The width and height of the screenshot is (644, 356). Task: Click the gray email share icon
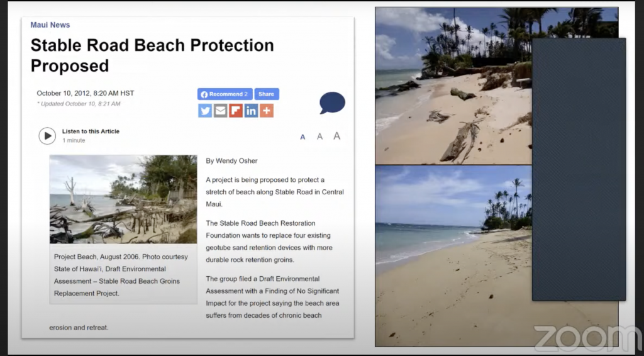pyautogui.click(x=221, y=111)
